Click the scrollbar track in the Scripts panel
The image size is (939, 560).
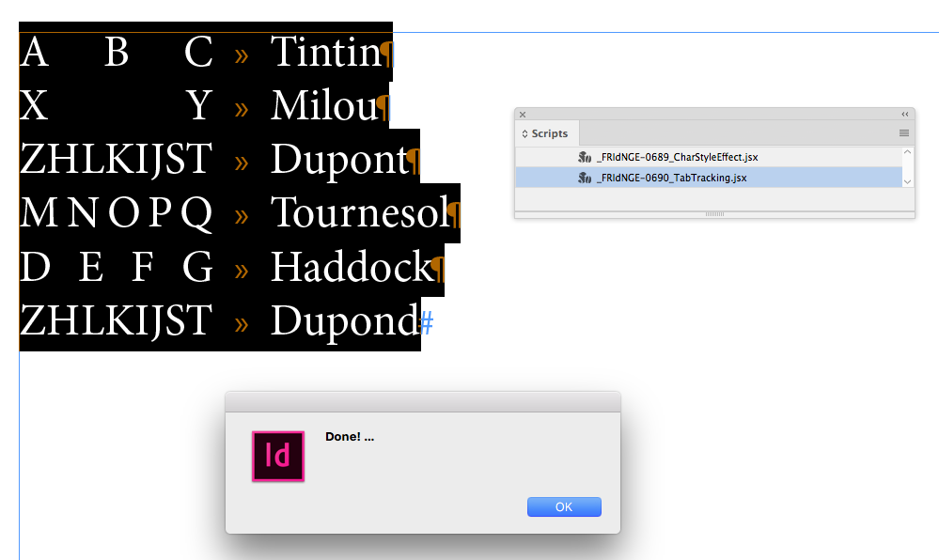pos(905,167)
